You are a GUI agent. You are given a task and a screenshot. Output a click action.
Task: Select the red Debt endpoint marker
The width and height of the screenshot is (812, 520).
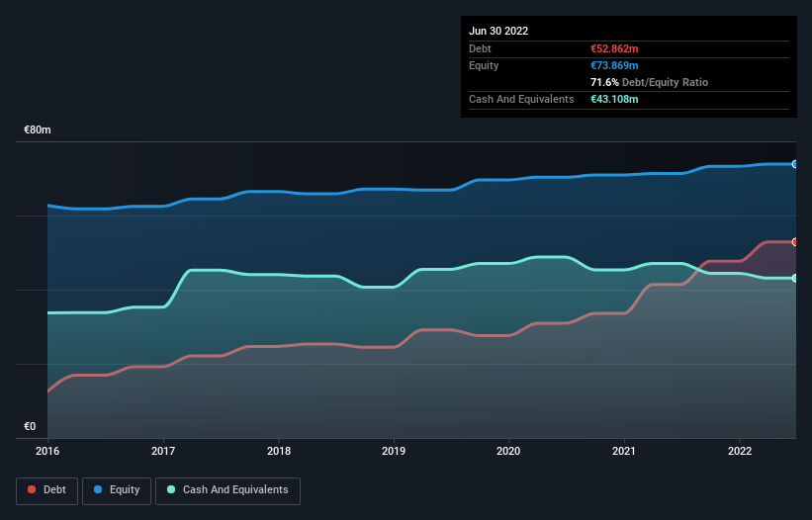(x=795, y=242)
